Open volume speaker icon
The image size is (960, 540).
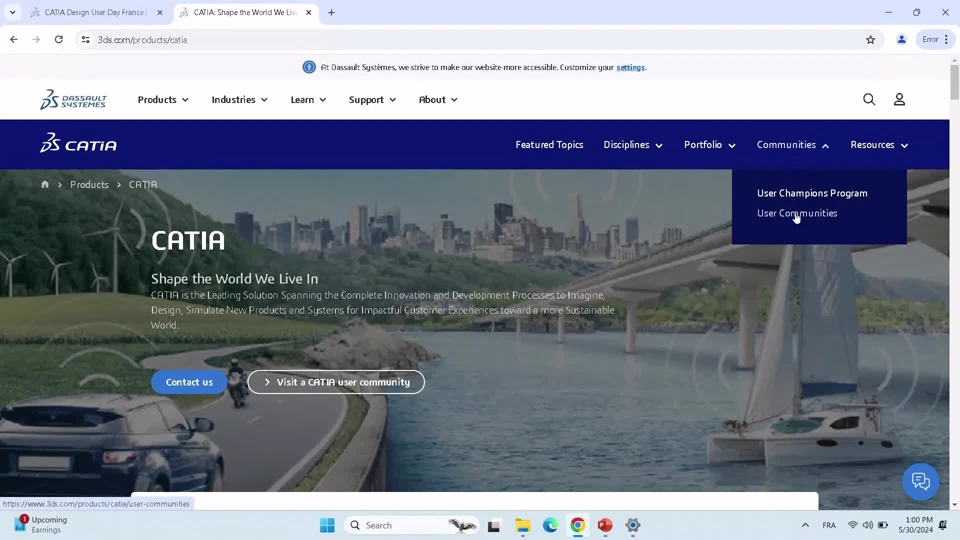(x=868, y=525)
